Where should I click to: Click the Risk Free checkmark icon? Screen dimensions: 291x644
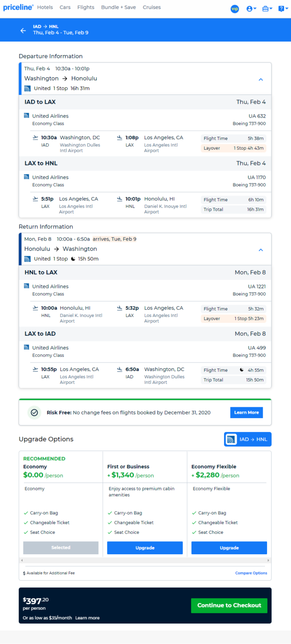click(x=34, y=412)
